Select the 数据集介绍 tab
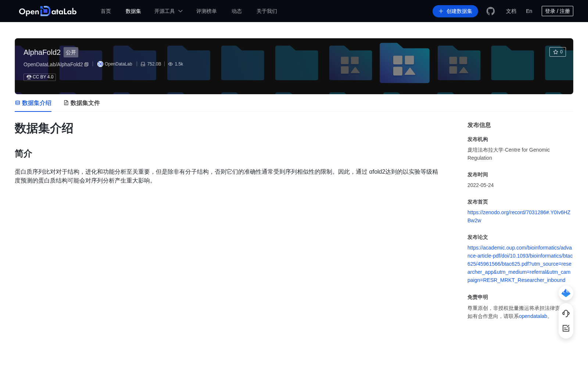The height and width of the screenshot is (368, 588). [x=33, y=103]
